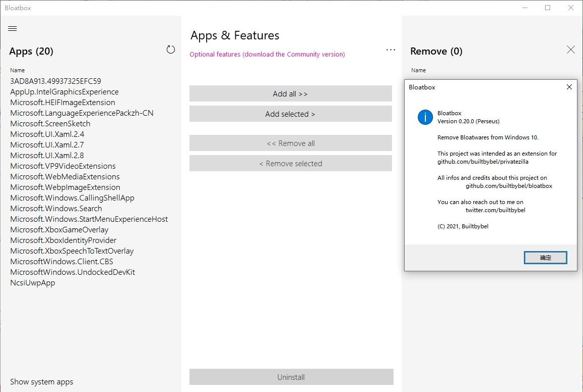This screenshot has width=583, height=392.
Task: Choose Microsoft.ScreenSketch in the apps list
Action: point(50,124)
